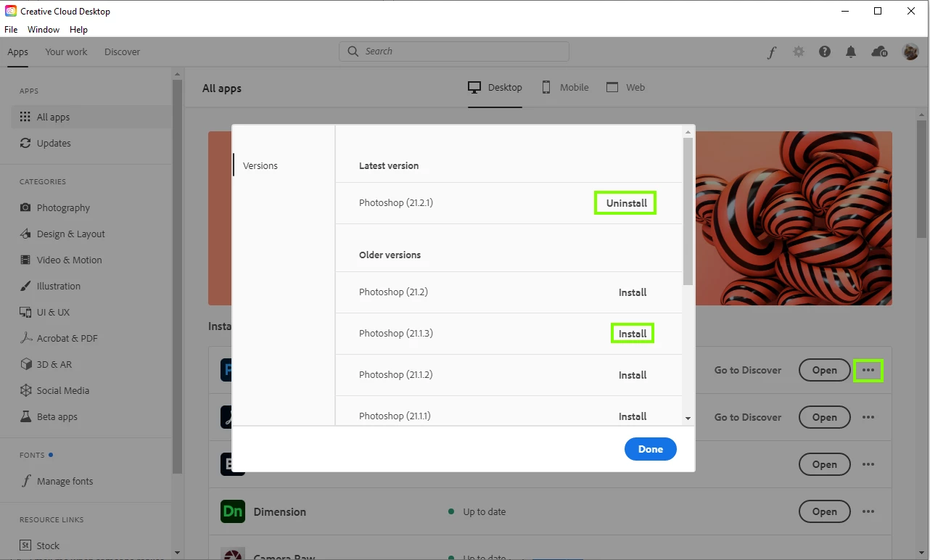Open the first installed app in the list
Viewport: 930px width, 560px height.
click(824, 370)
